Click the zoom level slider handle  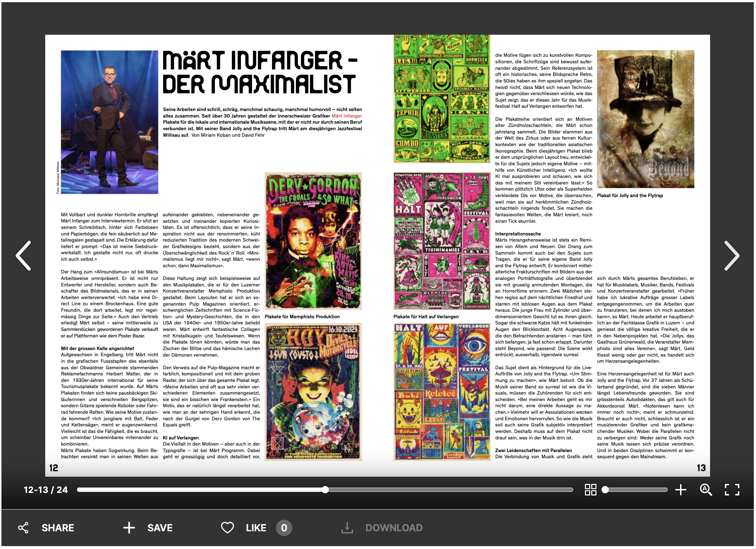coord(605,490)
